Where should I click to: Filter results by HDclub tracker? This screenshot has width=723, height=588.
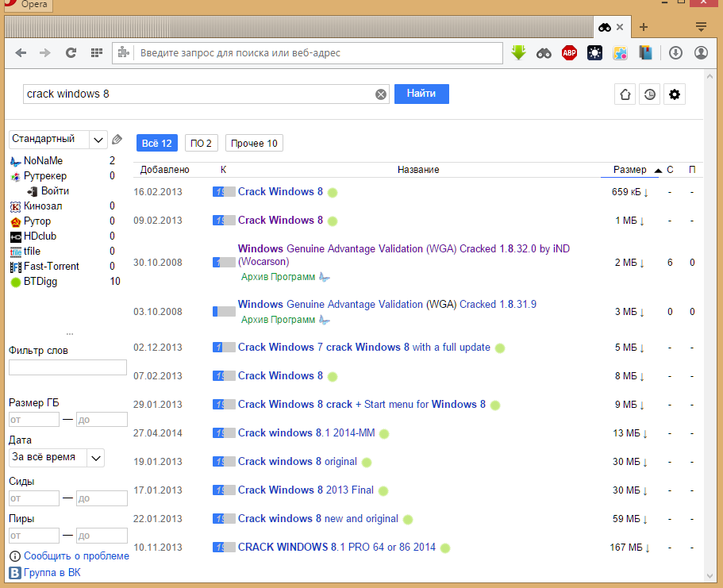click(40, 236)
